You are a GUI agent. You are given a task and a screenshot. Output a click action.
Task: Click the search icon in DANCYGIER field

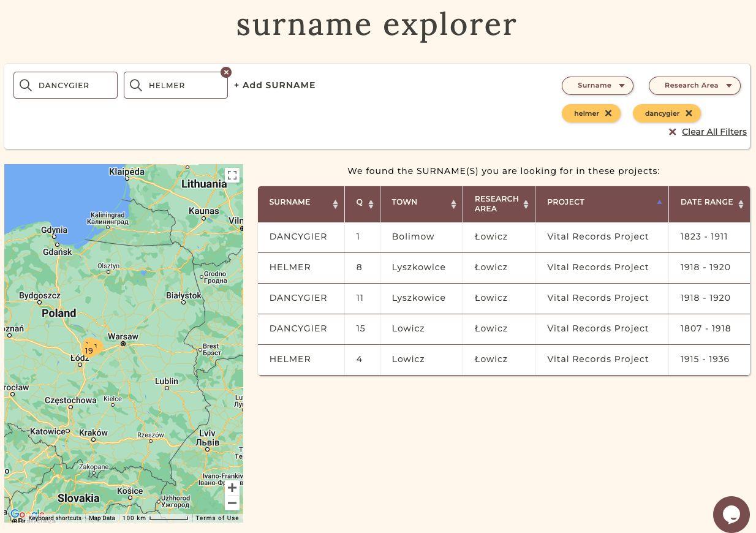click(x=26, y=85)
